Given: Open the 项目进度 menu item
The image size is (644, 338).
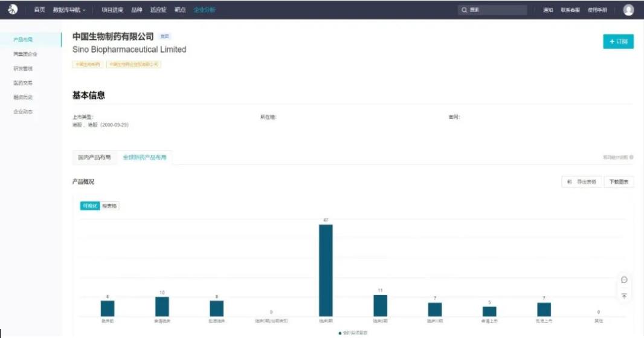Looking at the screenshot, I should coord(113,10).
